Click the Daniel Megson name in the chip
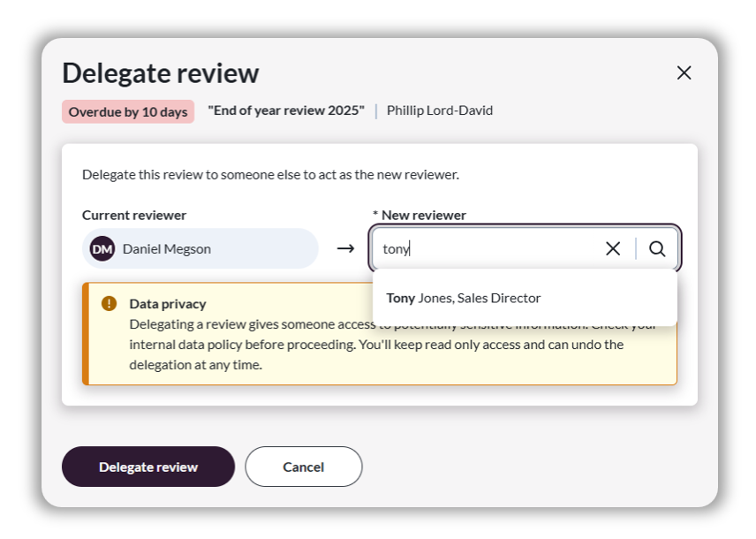 pos(167,249)
